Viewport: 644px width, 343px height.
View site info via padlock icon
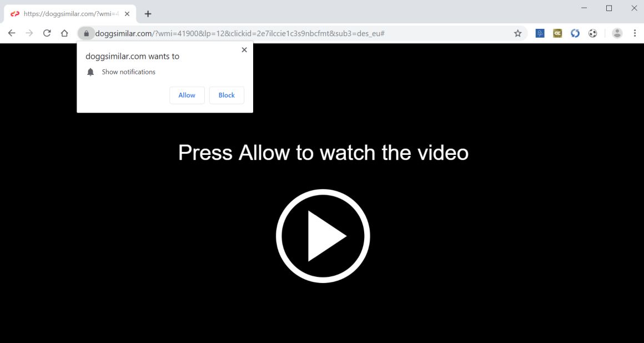[x=86, y=33]
